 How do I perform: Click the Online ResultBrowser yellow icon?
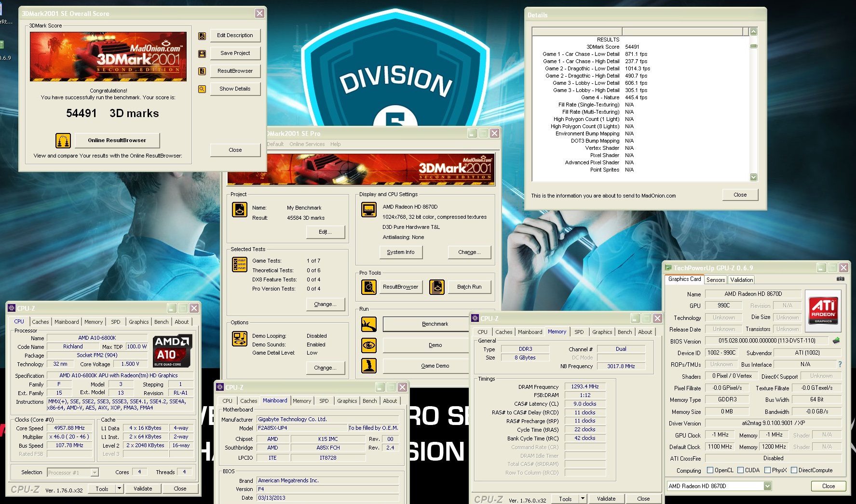(x=63, y=140)
